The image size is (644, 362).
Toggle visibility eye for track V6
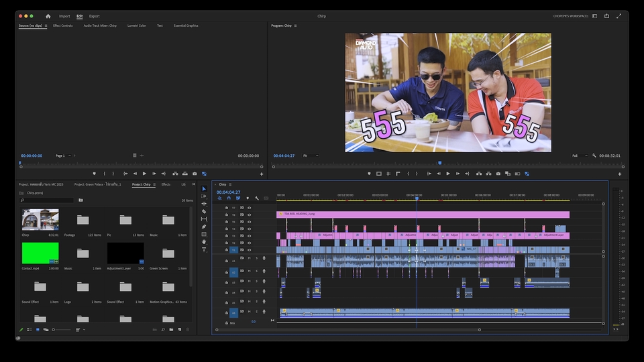click(249, 215)
